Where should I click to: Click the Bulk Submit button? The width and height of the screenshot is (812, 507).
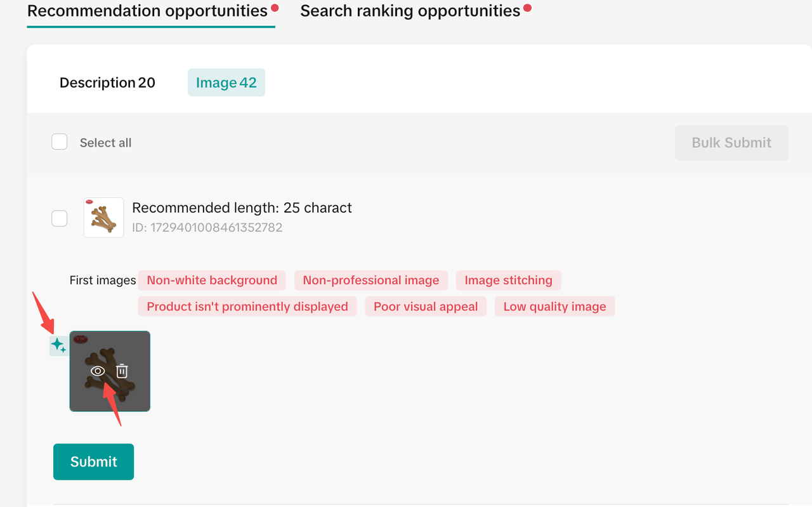731,143
